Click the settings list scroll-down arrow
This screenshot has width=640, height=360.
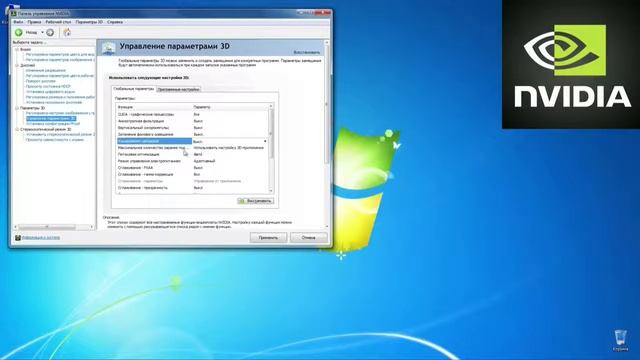point(271,191)
